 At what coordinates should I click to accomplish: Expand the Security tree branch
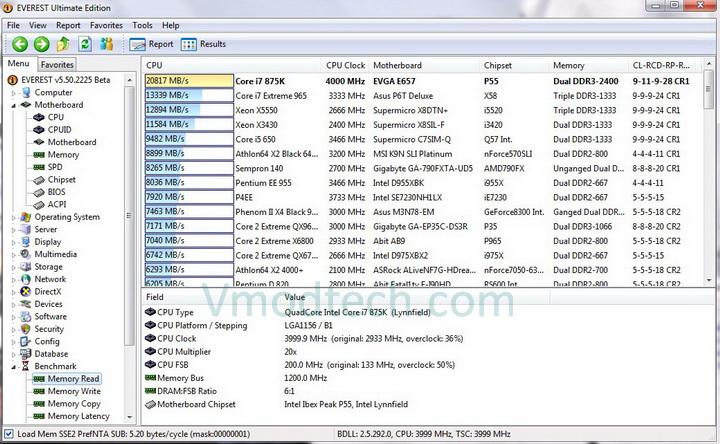tap(13, 329)
